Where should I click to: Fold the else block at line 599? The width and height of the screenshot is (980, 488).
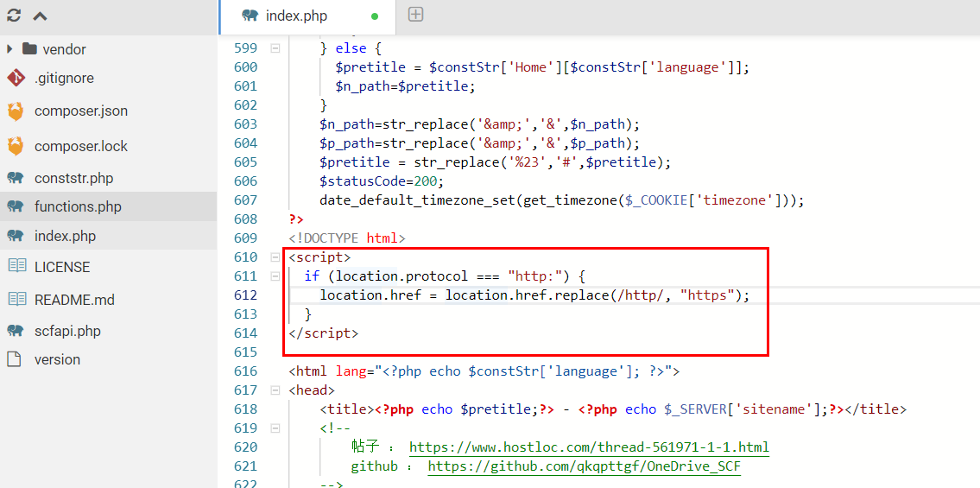click(275, 48)
